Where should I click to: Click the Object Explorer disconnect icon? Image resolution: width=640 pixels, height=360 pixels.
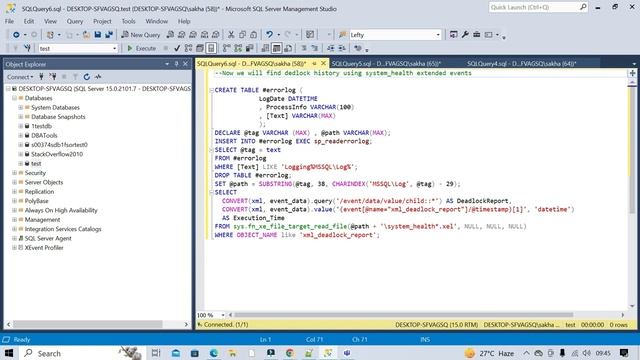pyautogui.click(x=53, y=77)
